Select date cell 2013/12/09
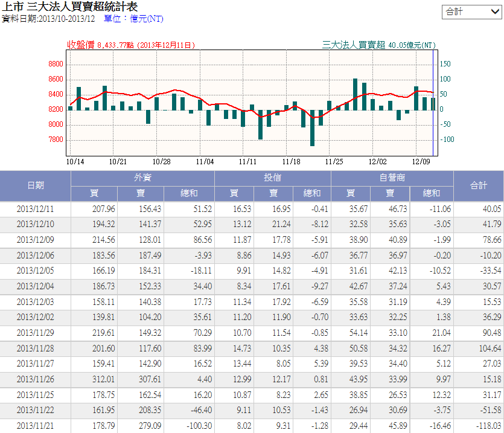The image size is (504, 433). 36,240
